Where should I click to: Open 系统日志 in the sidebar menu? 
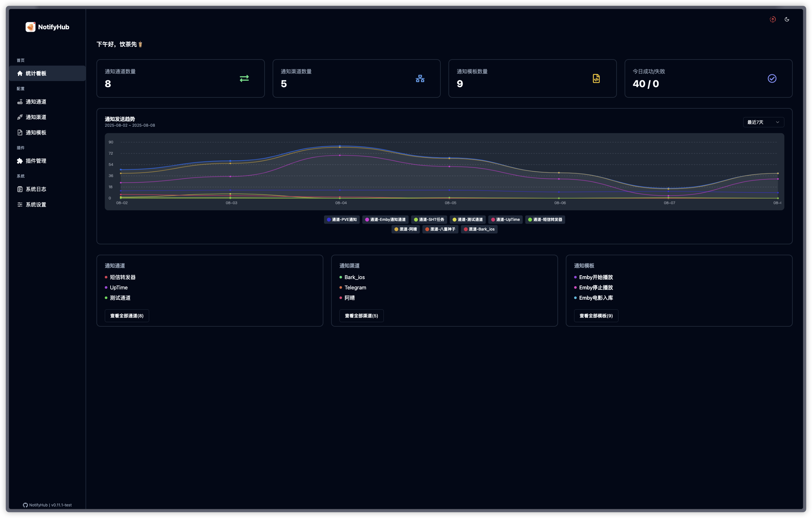click(36, 189)
